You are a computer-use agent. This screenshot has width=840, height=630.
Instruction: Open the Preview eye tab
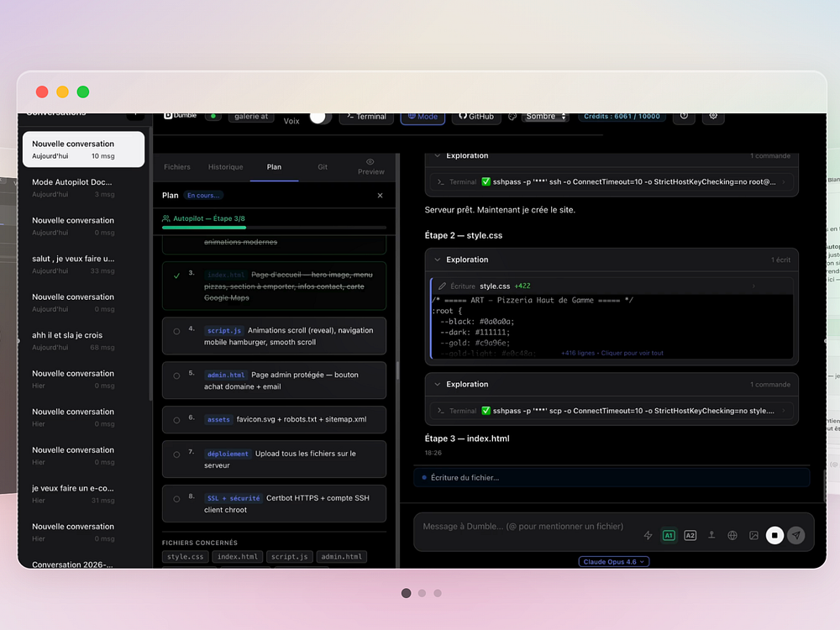tap(370, 166)
